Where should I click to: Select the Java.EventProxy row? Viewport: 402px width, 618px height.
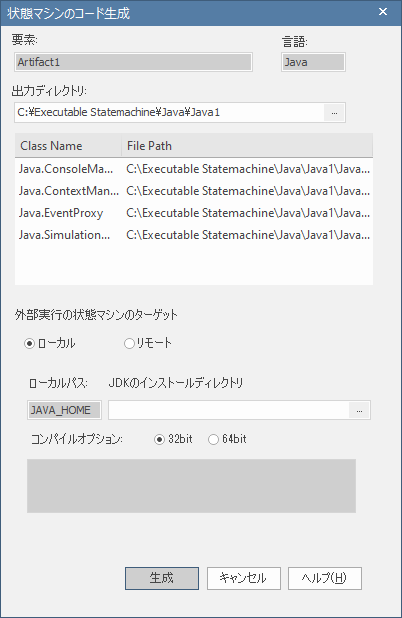tap(194, 213)
